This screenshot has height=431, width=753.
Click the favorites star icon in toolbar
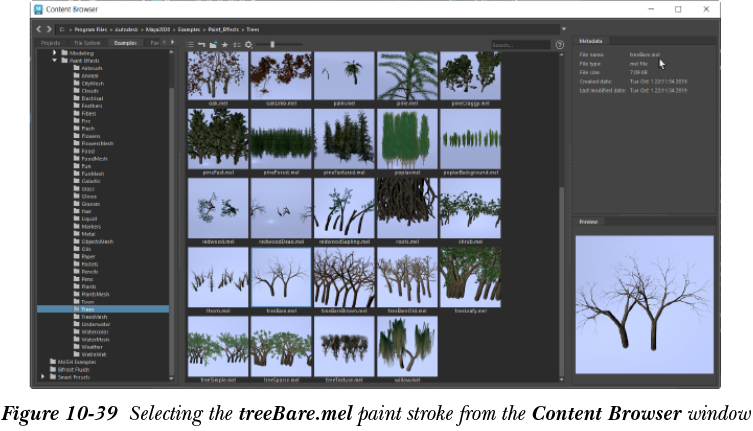pyautogui.click(x=225, y=45)
